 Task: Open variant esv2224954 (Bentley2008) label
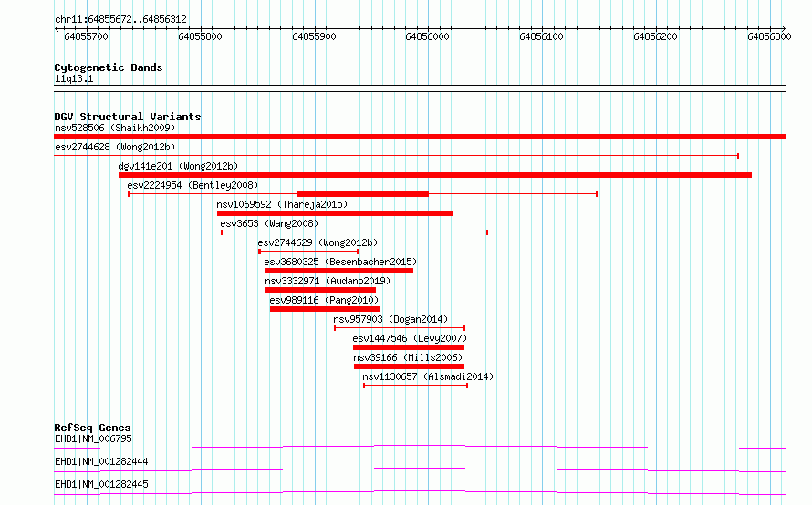pos(193,185)
